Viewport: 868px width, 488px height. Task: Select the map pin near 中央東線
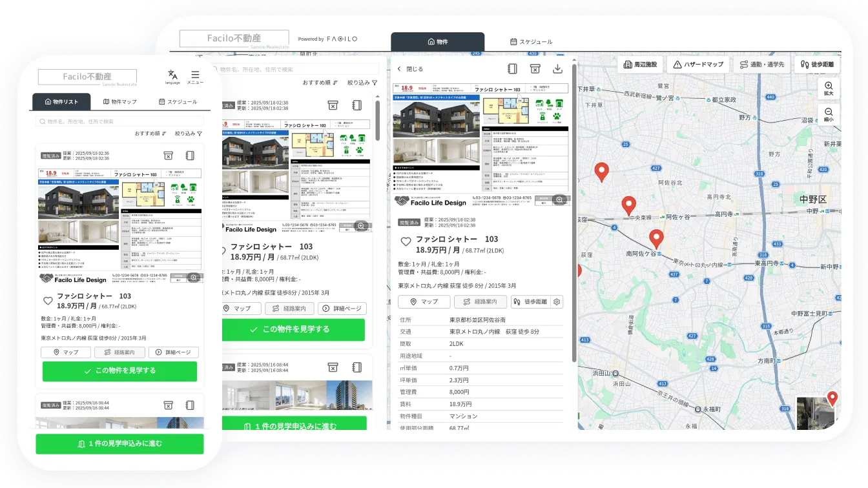pyautogui.click(x=628, y=206)
